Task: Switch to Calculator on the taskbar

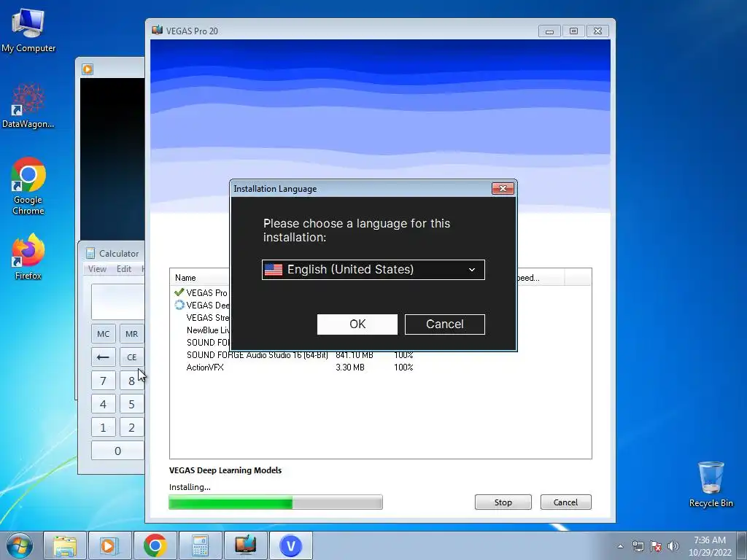Action: point(200,545)
